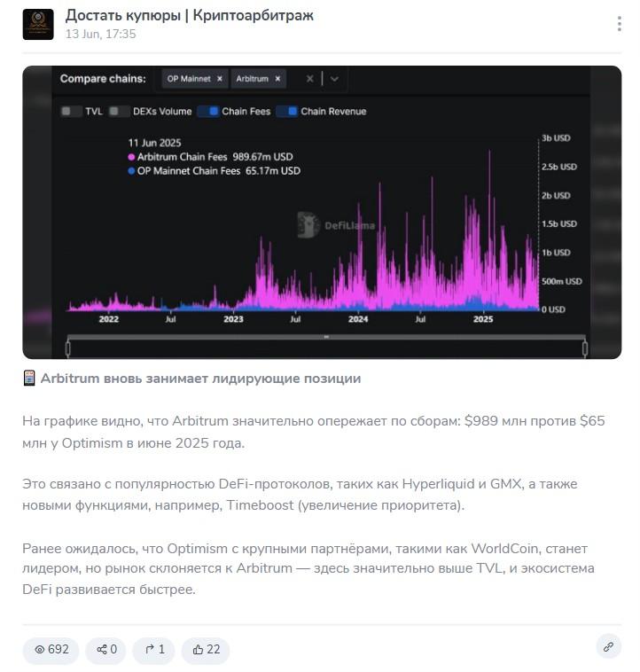
Task: Click left handle of chart range slider
Action: [68, 348]
